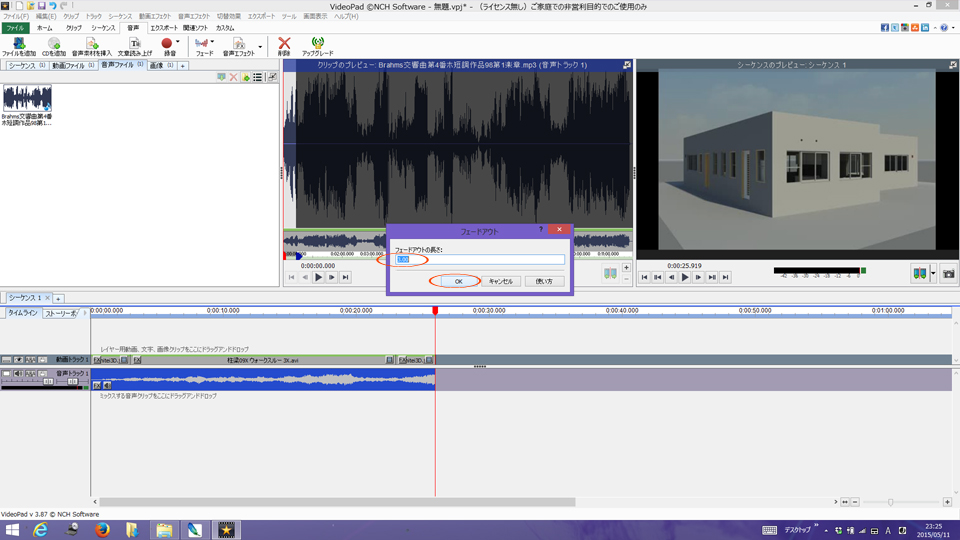960x540 pixels.
Task: Toggle mute on 音声トラック 1
Action: [x=18, y=373]
